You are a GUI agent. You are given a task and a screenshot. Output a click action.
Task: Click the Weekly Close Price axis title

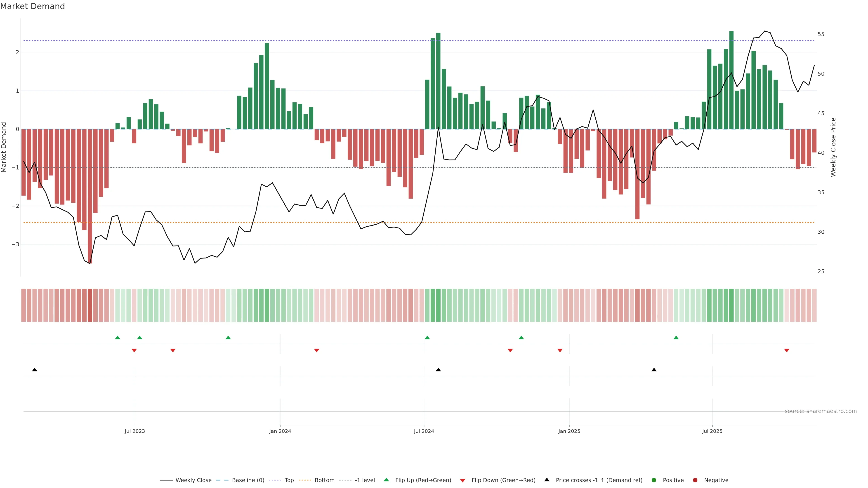[833, 147]
